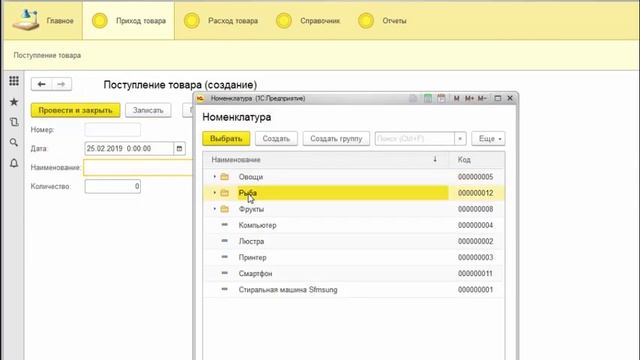The width and height of the screenshot is (640, 360).
Task: Click the M+ memory button
Action: 469,98
